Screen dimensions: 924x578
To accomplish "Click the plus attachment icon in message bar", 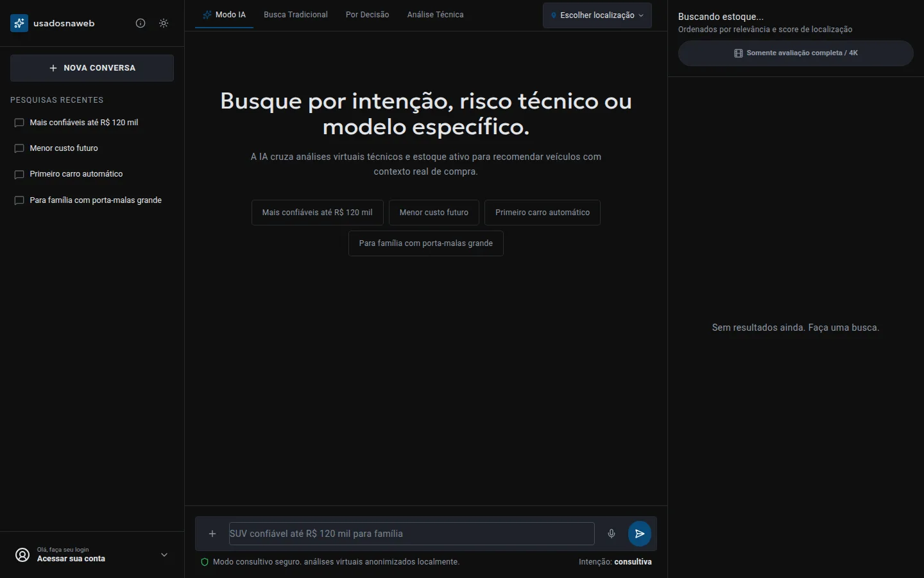I will pos(212,534).
